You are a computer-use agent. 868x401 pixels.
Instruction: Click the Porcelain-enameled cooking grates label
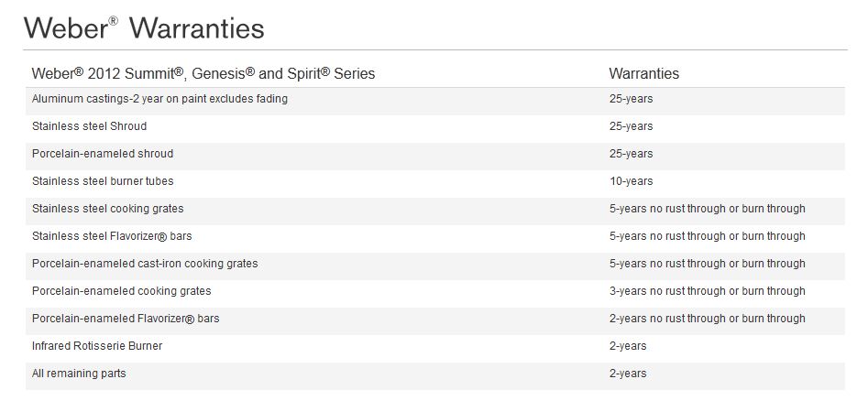[121, 291]
